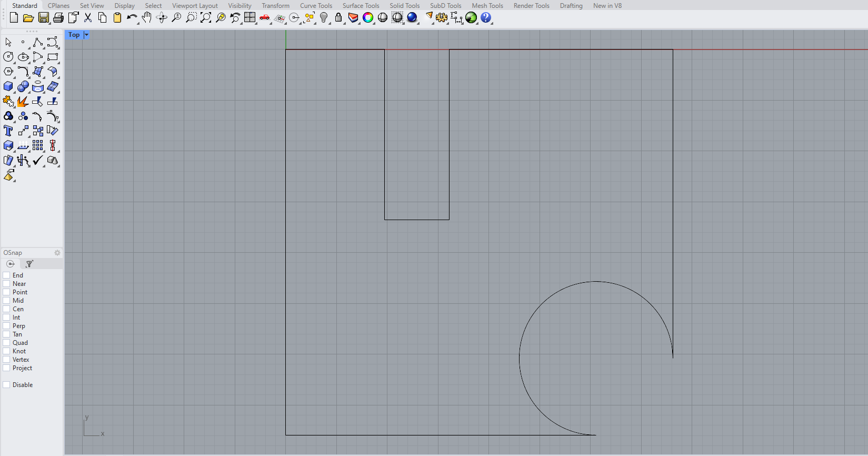This screenshot has height=456, width=868.
Task: Open the OSnap filter funnel icon
Action: 29,264
